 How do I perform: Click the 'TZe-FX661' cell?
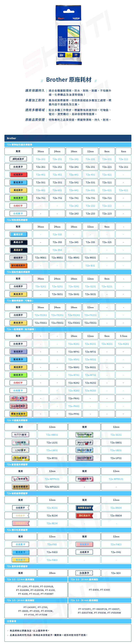(x=41, y=323)
